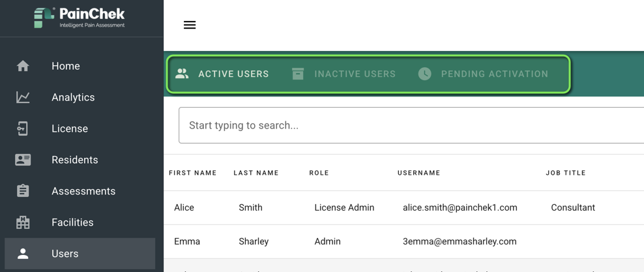
Task: Navigate to Assessments
Action: pyautogui.click(x=80, y=191)
